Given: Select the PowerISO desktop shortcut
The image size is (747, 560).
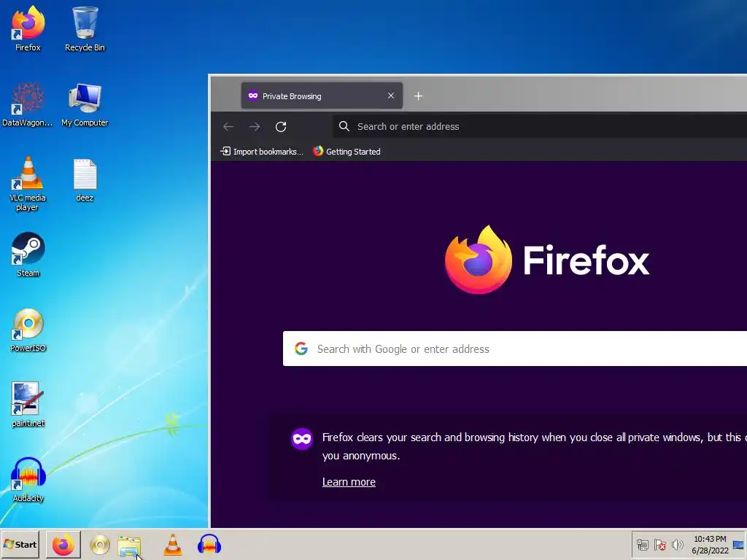Looking at the screenshot, I should click(x=28, y=330).
